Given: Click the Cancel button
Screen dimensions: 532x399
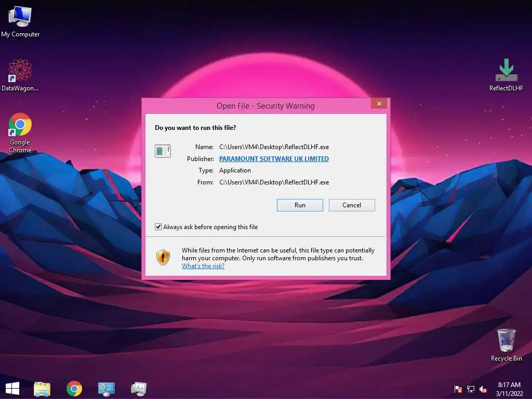Looking at the screenshot, I should [352, 205].
